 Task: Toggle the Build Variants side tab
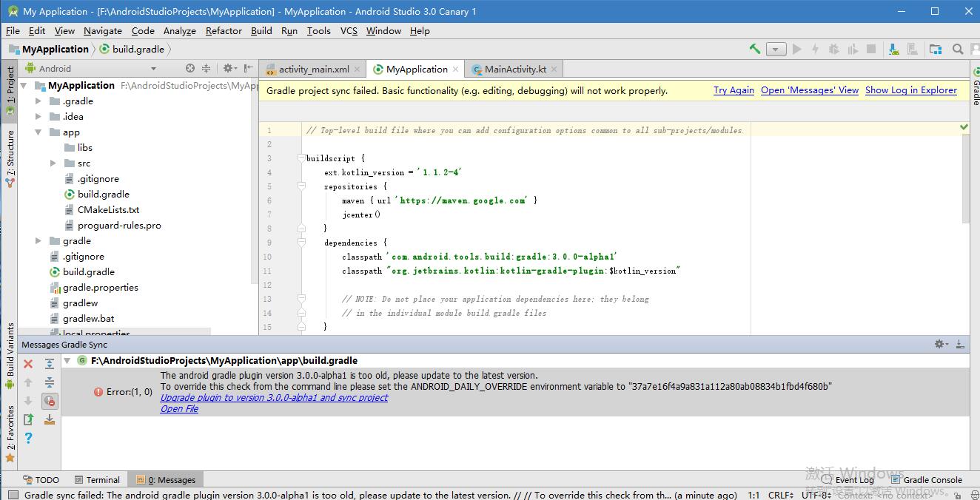(x=10, y=355)
